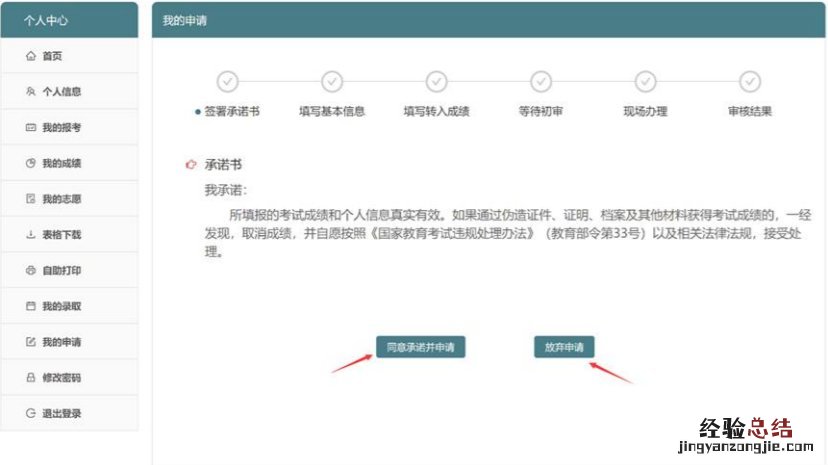This screenshot has width=828, height=465.
Task: Click the 承诺书 heading text
Action: click(223, 165)
